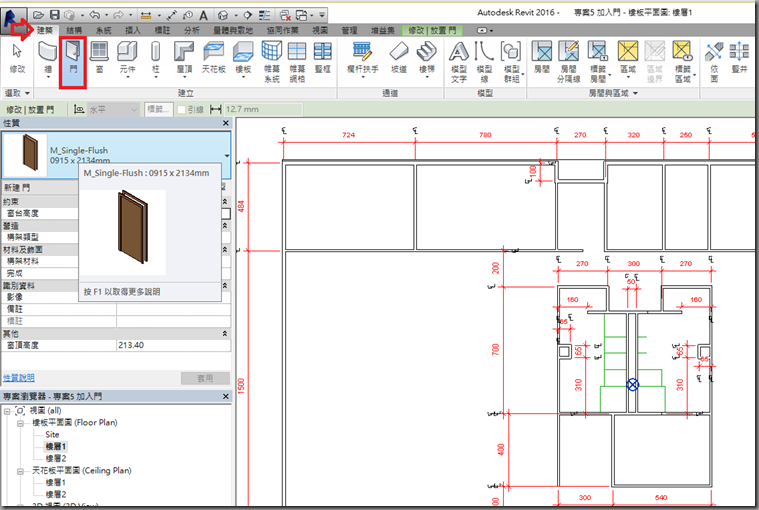Open the M_Single-Flush type selector dropdown
Viewport: 759px width, 510px height.
click(x=227, y=156)
